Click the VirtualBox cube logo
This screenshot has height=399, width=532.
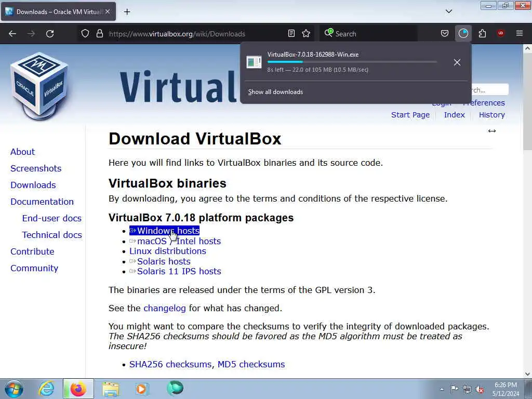(39, 87)
